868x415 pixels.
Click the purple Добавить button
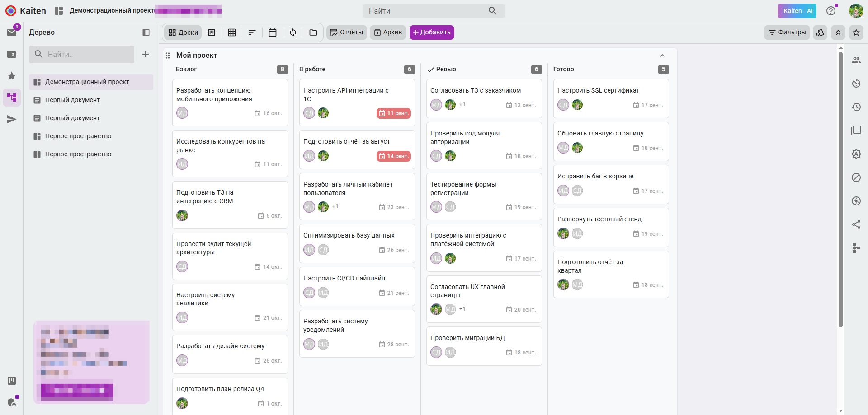[x=432, y=33]
